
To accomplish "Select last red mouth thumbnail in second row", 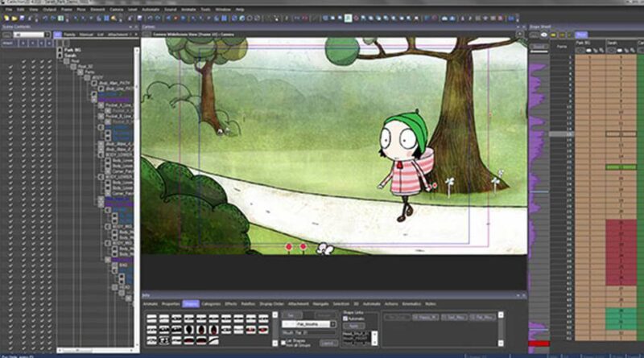I will [263, 330].
